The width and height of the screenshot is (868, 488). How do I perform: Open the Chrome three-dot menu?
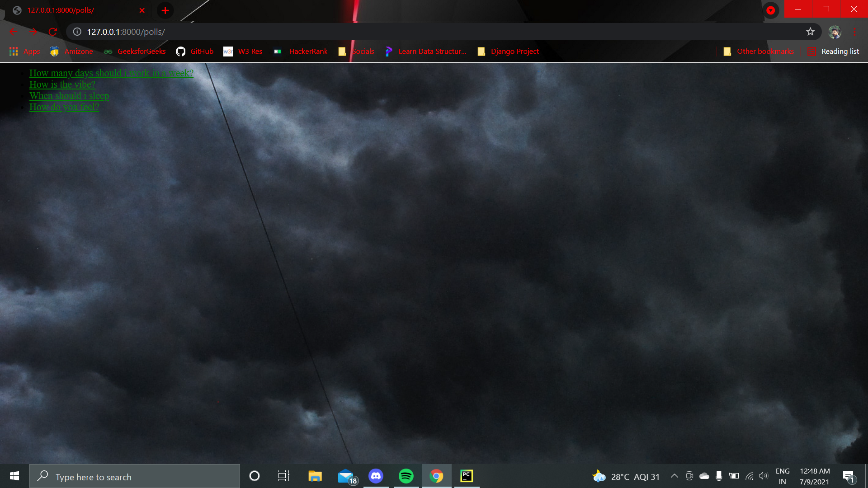[854, 32]
